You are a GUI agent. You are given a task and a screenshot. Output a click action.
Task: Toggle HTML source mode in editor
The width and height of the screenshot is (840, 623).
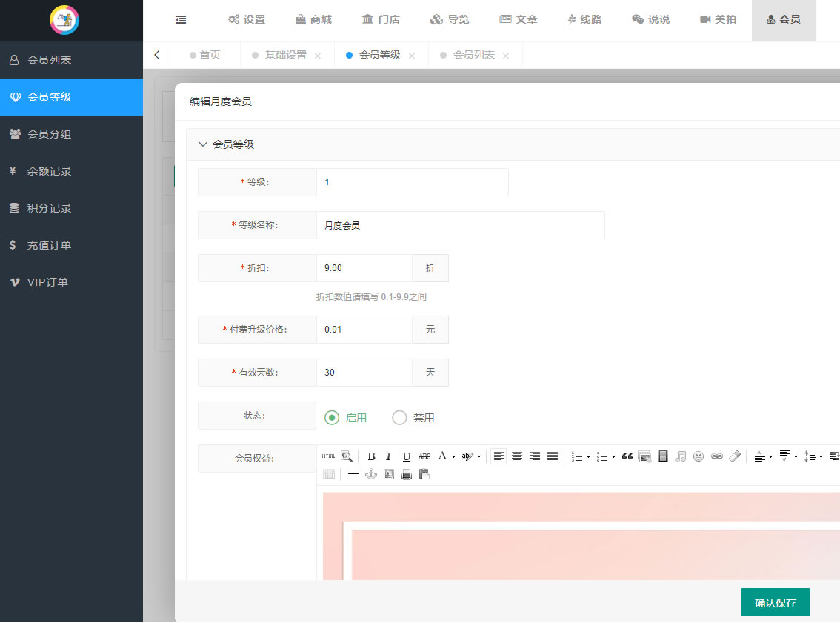point(328,456)
